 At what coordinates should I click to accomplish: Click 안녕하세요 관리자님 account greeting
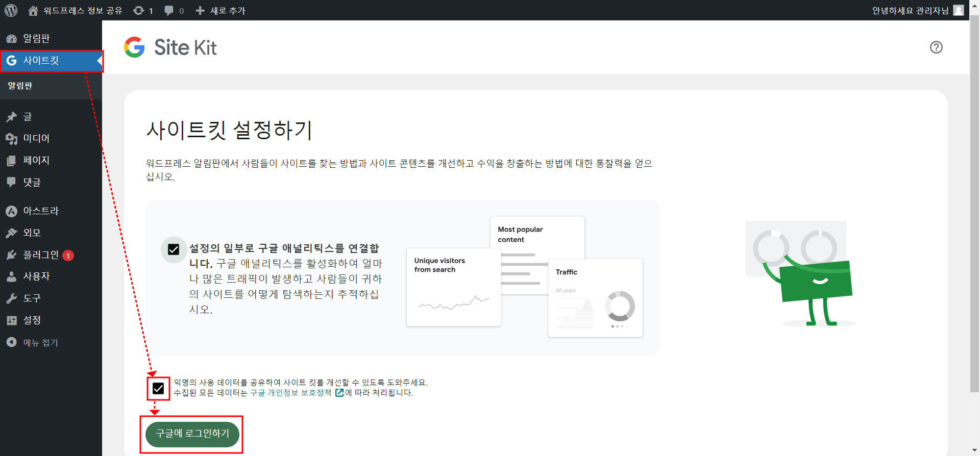(910, 11)
